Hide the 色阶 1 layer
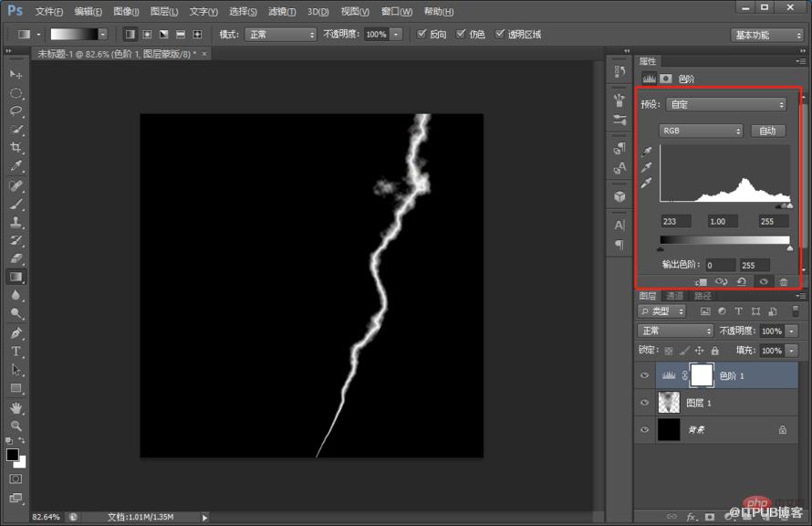 [x=645, y=375]
